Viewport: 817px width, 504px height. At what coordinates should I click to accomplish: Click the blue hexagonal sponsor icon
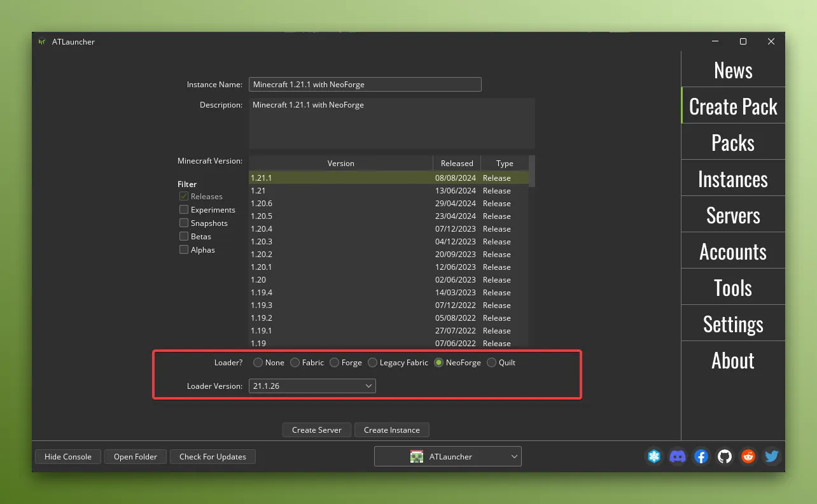[654, 456]
